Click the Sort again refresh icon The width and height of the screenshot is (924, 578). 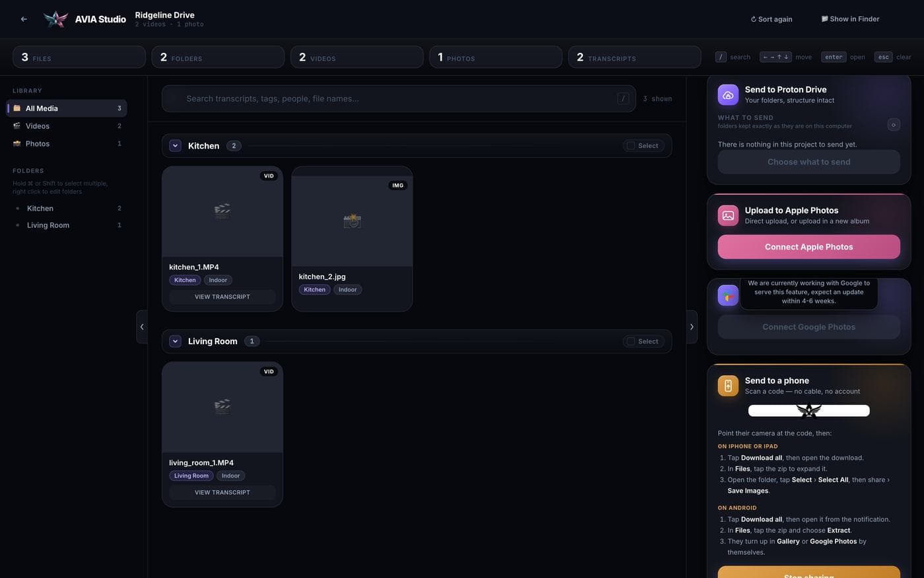point(754,19)
